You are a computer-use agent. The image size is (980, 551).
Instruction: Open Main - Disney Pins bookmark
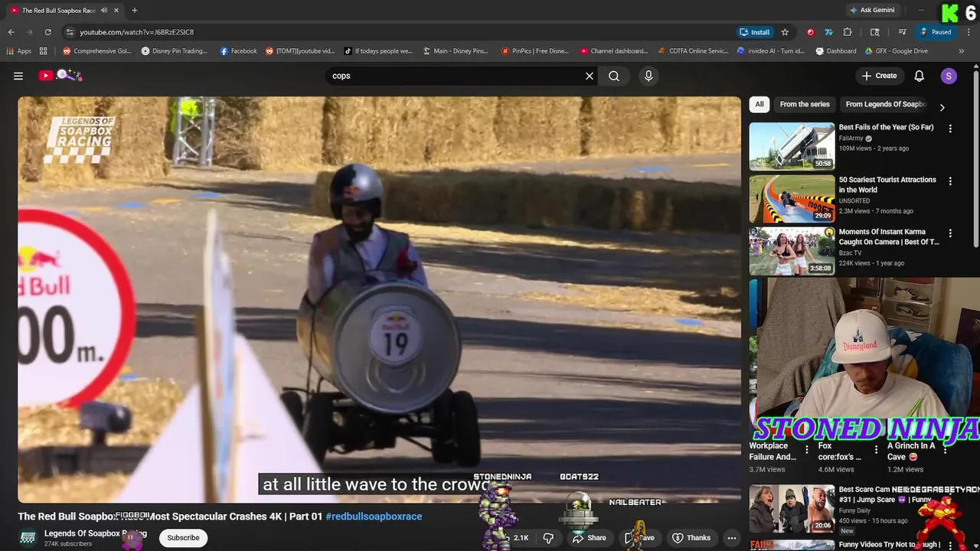click(455, 51)
